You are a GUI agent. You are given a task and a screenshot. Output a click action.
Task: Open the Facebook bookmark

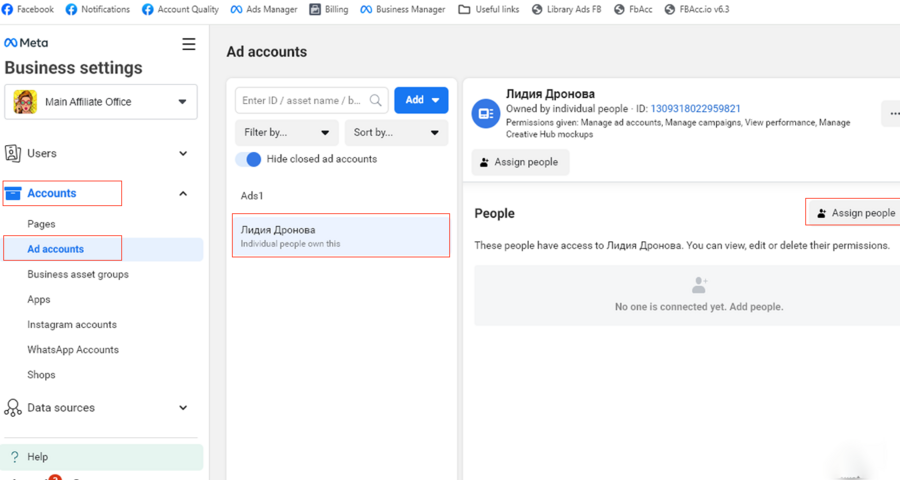pyautogui.click(x=28, y=9)
